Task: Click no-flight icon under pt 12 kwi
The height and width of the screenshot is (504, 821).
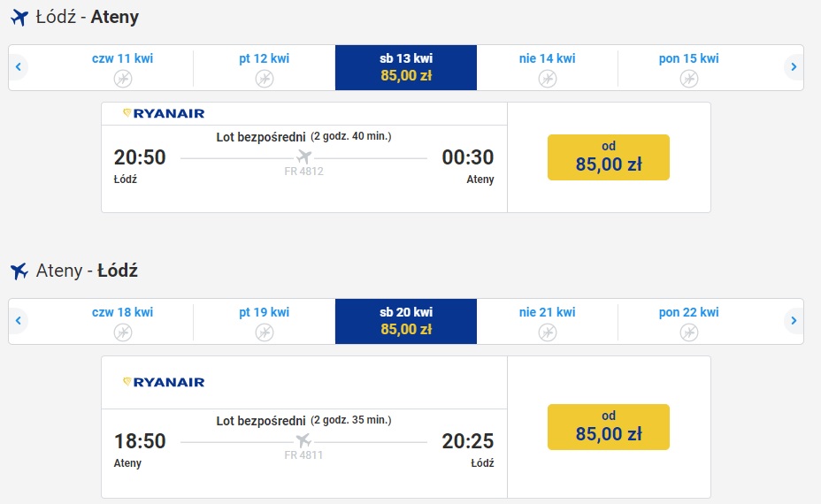Action: pyautogui.click(x=265, y=79)
